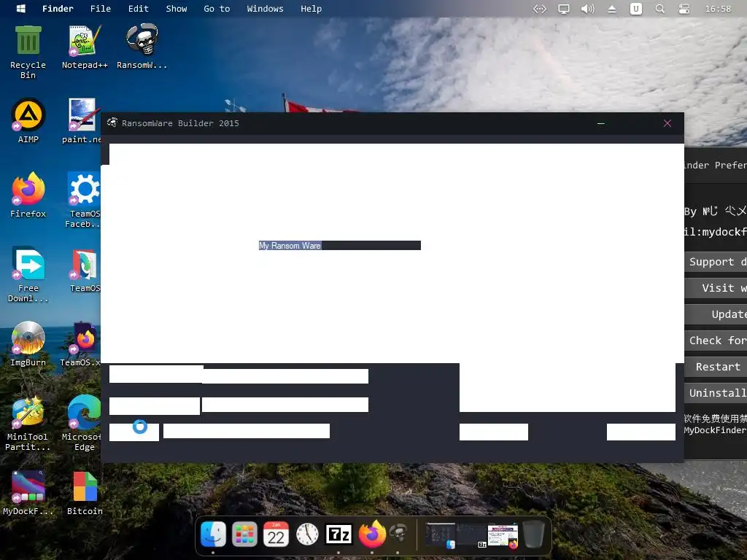Click the Windows logo in the menu bar
Screen dimensions: 747x560
[x=20, y=9]
